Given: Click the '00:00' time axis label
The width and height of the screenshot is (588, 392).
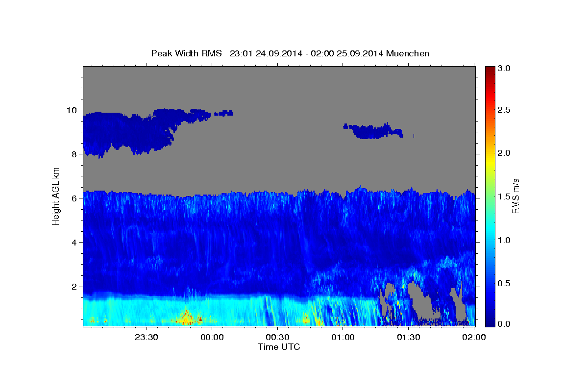Looking at the screenshot, I should coord(213,337).
